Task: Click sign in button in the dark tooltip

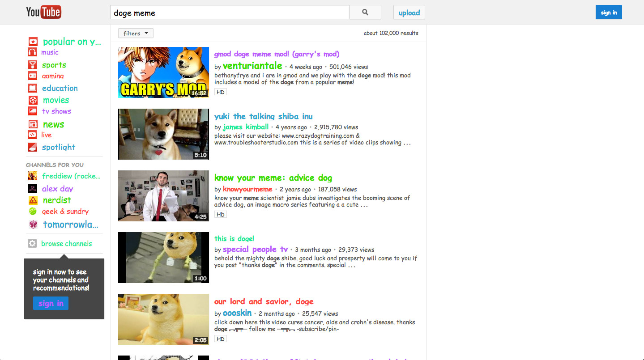Action: pos(51,303)
